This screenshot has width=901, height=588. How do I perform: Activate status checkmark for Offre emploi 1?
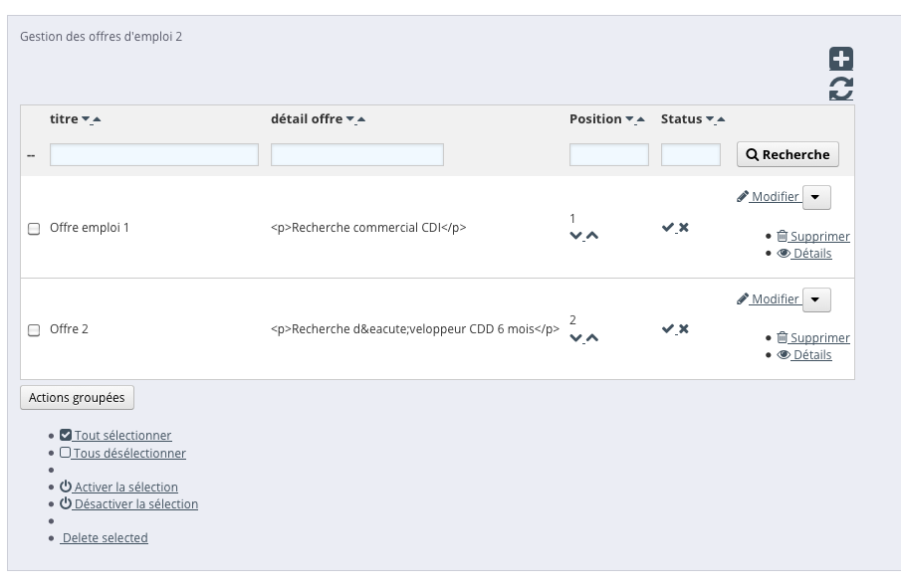point(667,228)
